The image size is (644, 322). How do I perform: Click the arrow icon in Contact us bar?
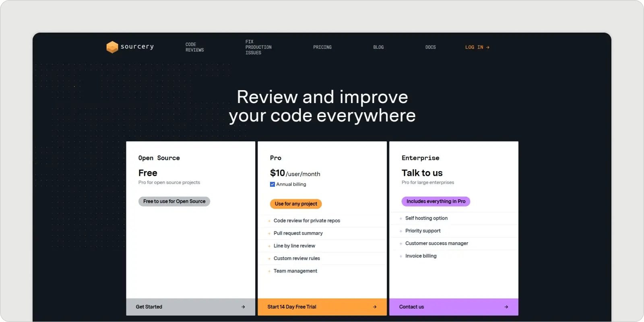(506, 307)
